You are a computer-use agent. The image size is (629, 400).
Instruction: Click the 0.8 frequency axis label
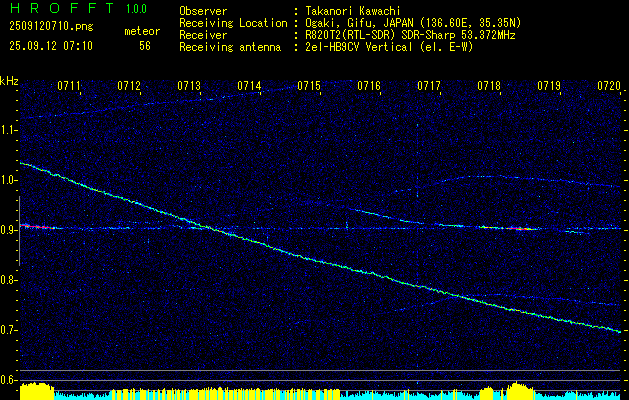point(8,280)
